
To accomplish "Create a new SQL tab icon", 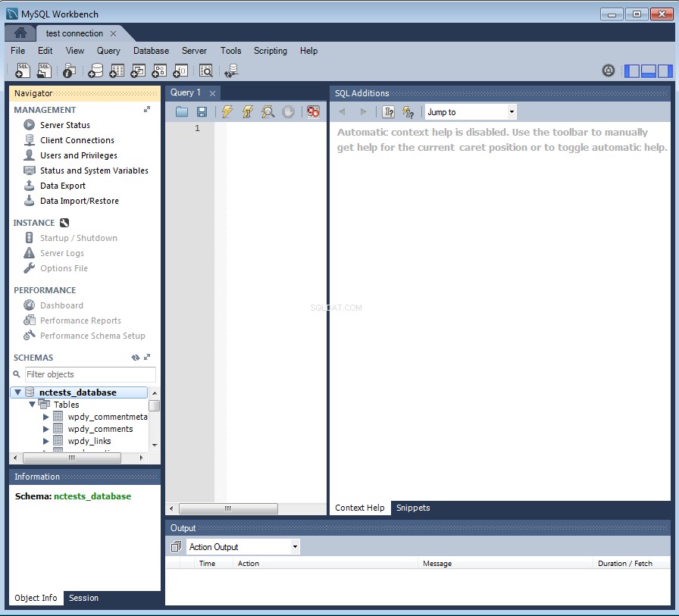I will (x=23, y=70).
